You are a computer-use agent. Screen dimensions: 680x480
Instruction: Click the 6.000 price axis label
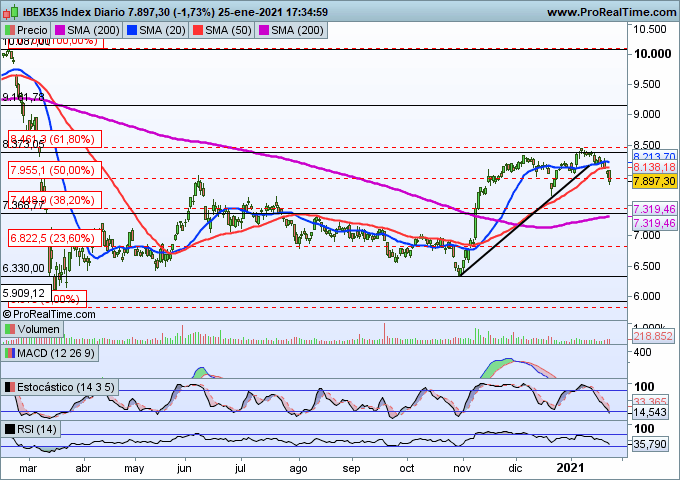coord(647,296)
